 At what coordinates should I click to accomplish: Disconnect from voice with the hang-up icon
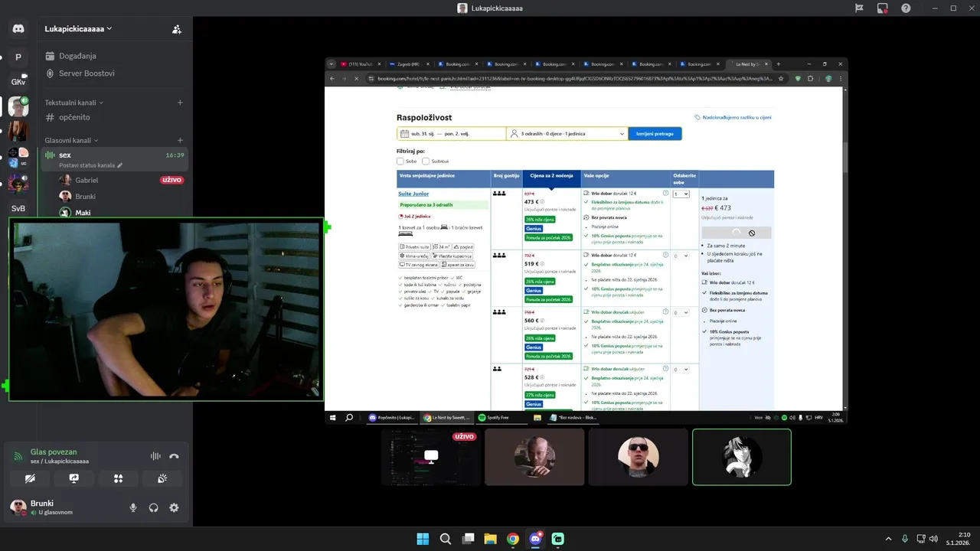pos(174,456)
